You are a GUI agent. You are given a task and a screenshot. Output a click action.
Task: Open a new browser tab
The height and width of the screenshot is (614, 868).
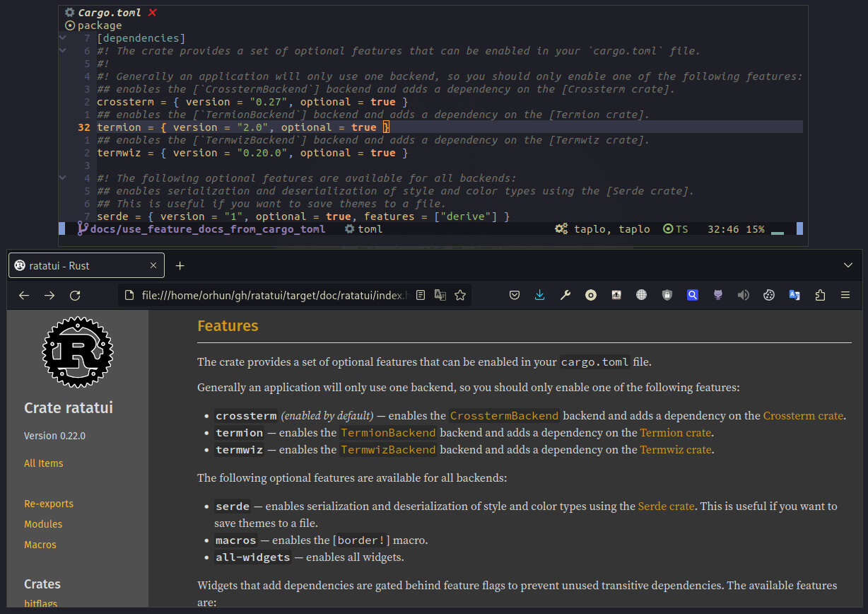tap(180, 265)
